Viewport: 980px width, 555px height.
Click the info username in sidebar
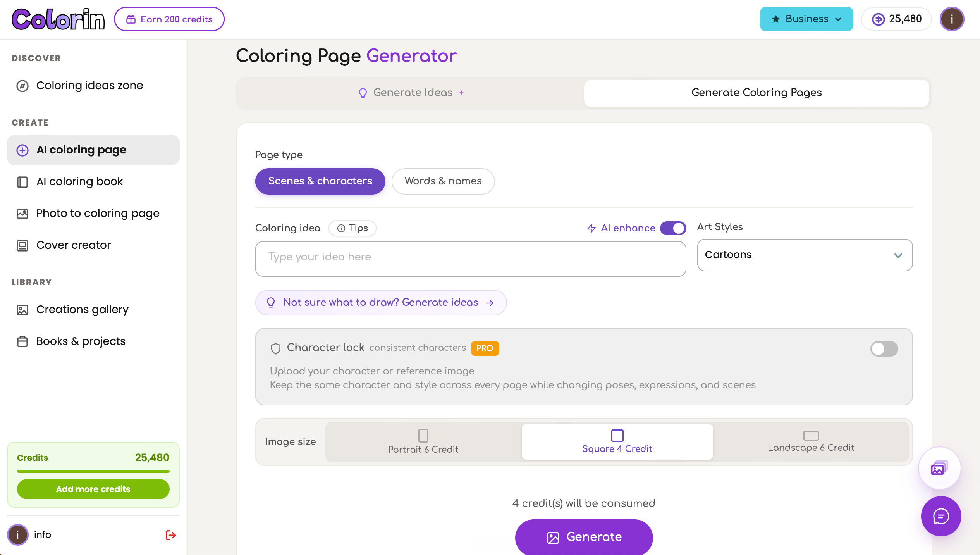tap(42, 535)
